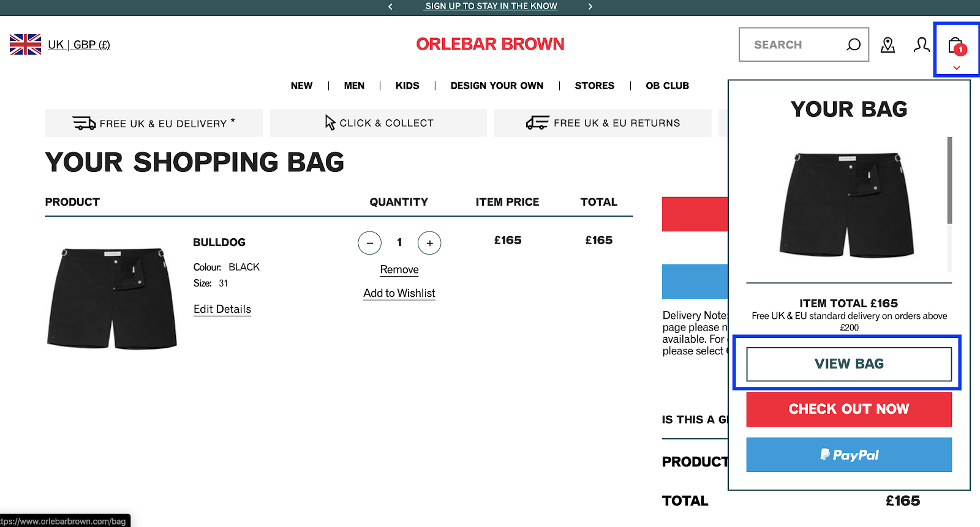Click the YOUR SHOPPING BAG heading
Image resolution: width=980 pixels, height=527 pixels.
[195, 162]
